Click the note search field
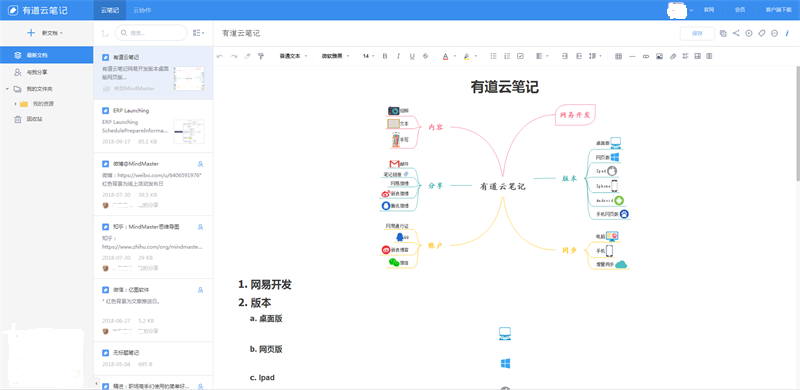The image size is (800, 390). (x=151, y=33)
